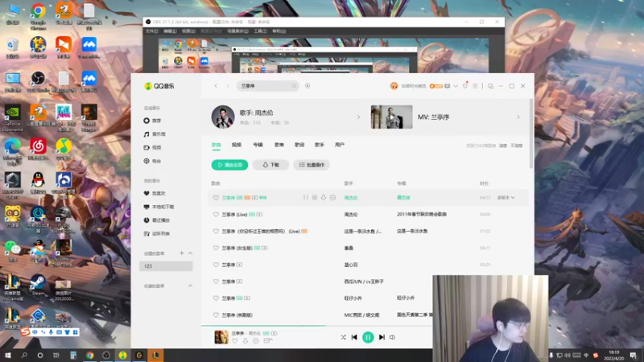Open 本地和下载 local downloads in sidebar
Screen dimensions: 644x362
click(159, 207)
